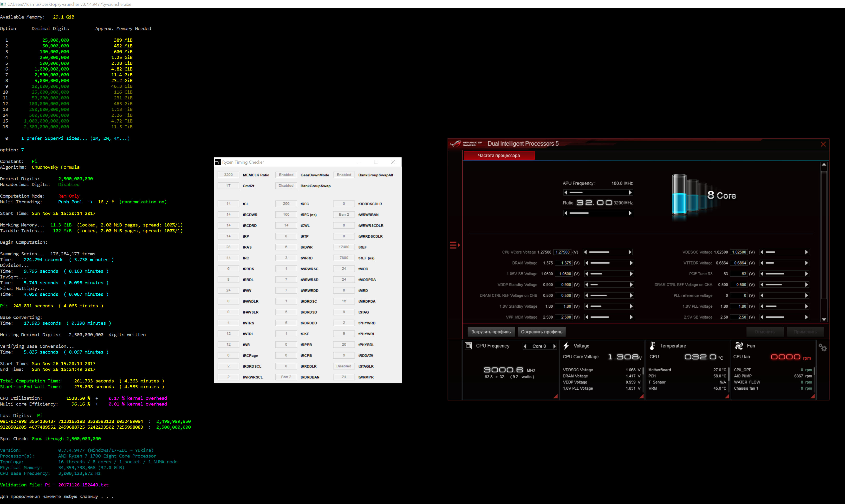Click Сохранить профиль button
The width and height of the screenshot is (845, 504).
click(x=541, y=332)
